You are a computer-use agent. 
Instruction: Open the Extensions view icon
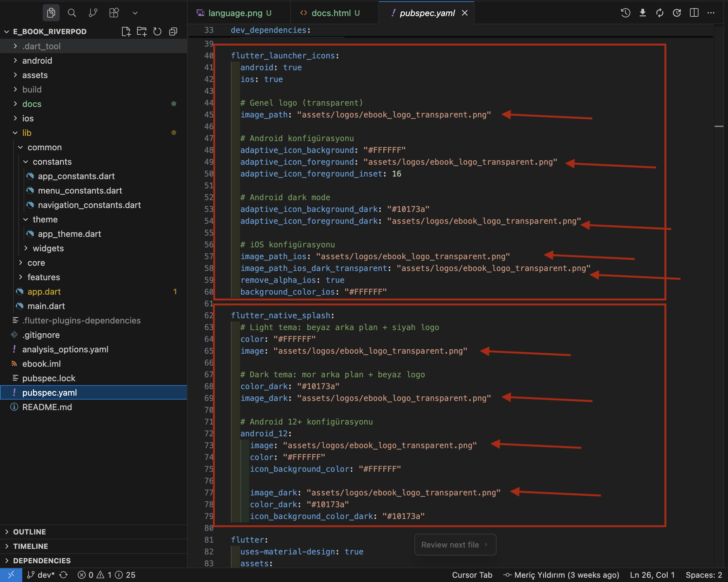coord(114,13)
